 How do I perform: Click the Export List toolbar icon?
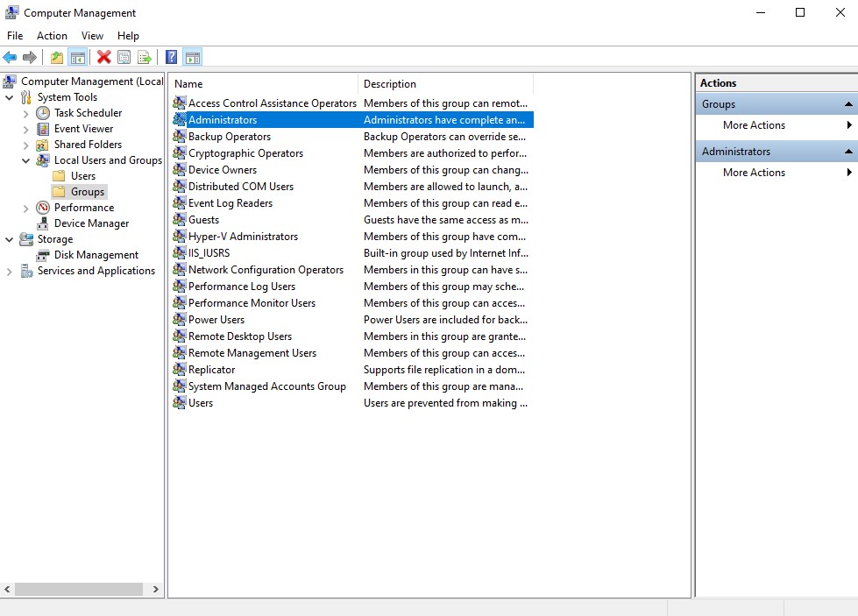pos(145,57)
